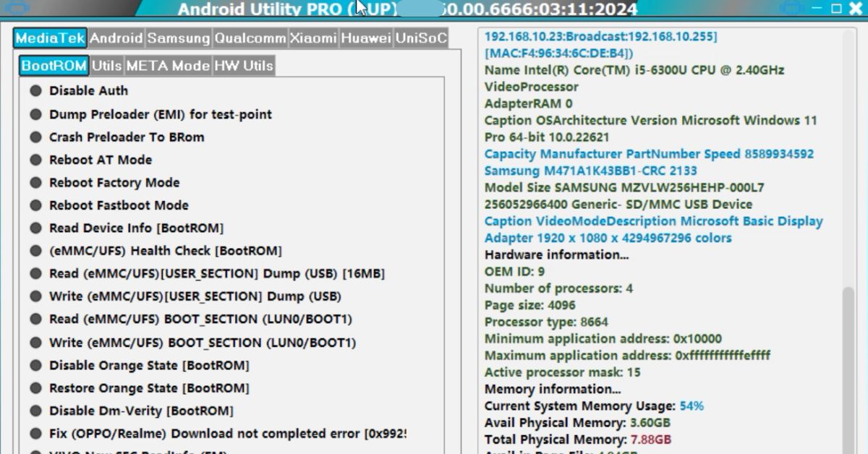This screenshot has width=868, height=454.
Task: Choose Write USER_SECTION Dump (USB)
Action: point(186,296)
